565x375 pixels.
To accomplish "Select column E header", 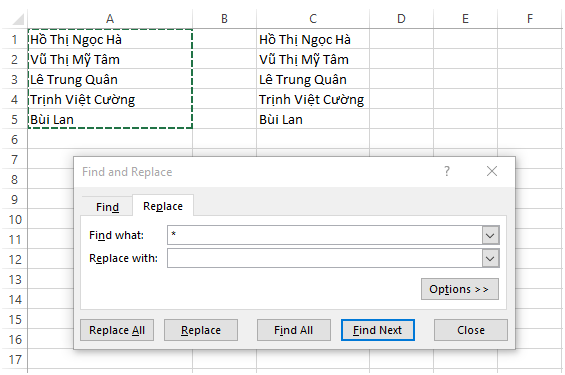I will [466, 19].
